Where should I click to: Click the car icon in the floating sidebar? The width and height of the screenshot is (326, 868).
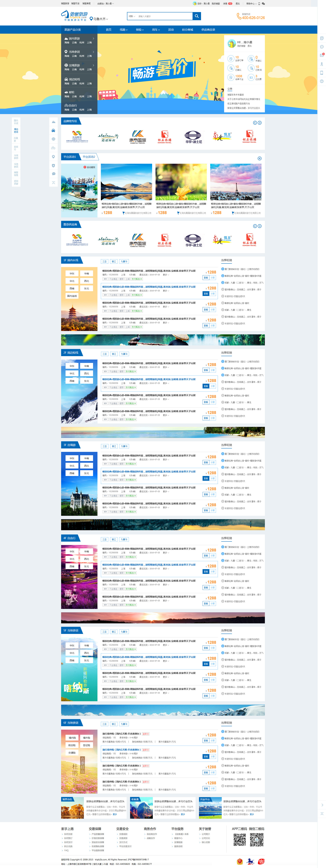click(53, 130)
